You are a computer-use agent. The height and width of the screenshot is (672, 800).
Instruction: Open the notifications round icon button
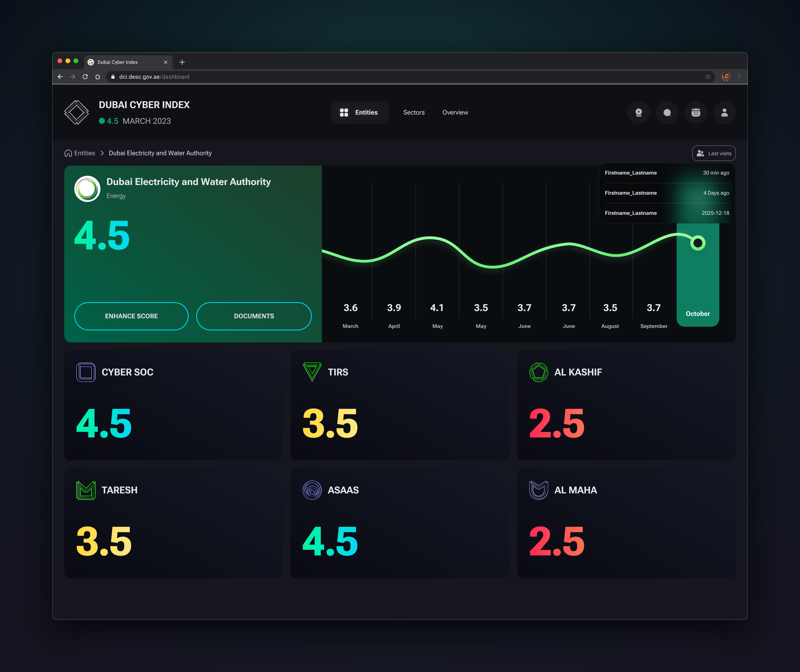point(639,112)
